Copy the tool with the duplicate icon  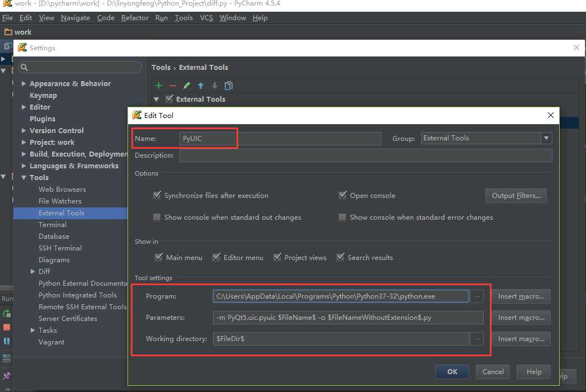tap(229, 86)
